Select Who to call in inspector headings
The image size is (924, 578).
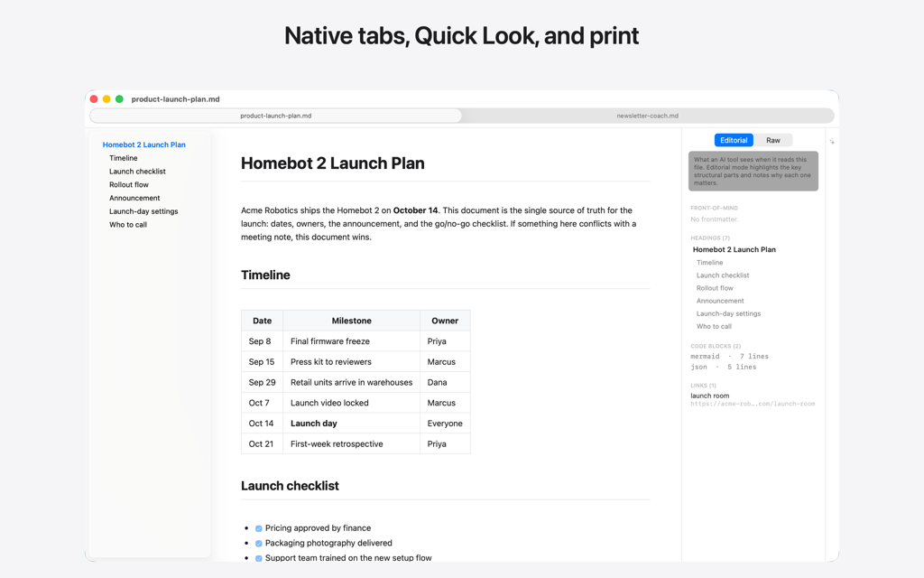[x=714, y=326]
